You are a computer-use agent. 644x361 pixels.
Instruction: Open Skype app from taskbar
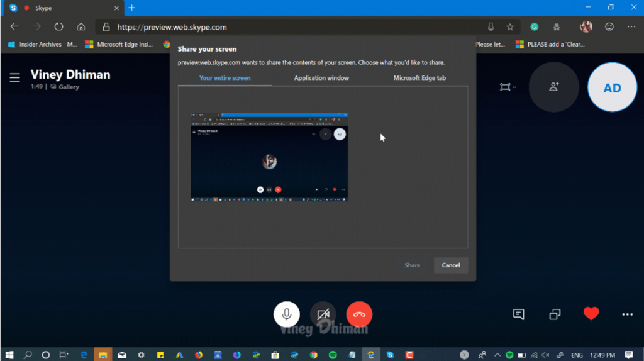point(390,355)
